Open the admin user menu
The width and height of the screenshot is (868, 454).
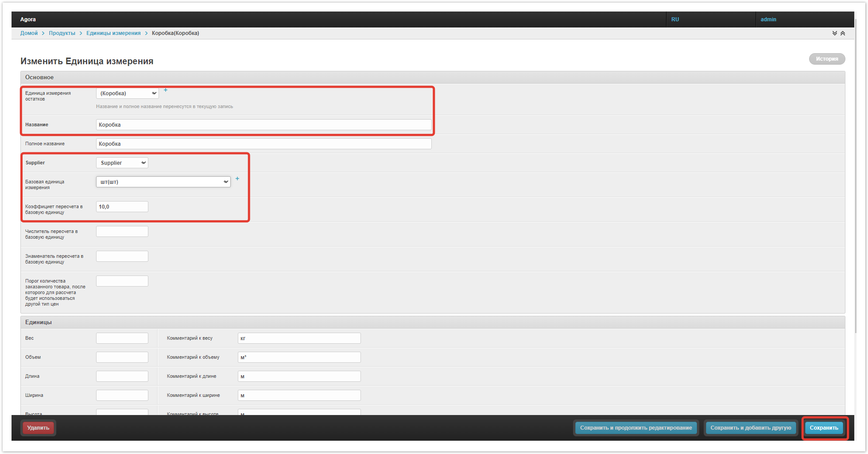[768, 19]
